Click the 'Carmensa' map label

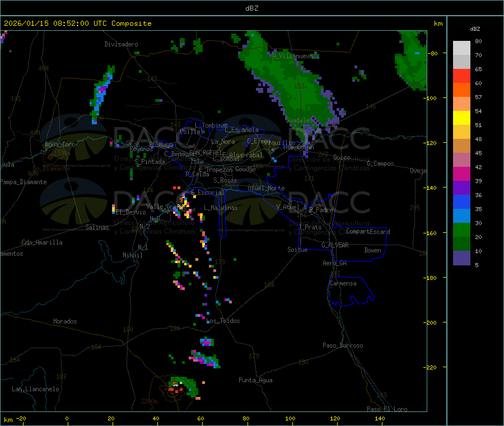click(x=343, y=283)
